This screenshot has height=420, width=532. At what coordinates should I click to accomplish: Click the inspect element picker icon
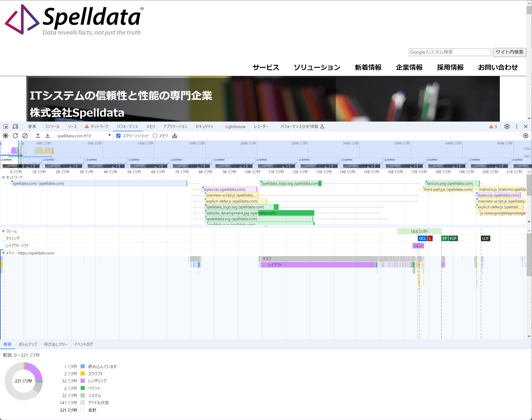(x=5, y=126)
